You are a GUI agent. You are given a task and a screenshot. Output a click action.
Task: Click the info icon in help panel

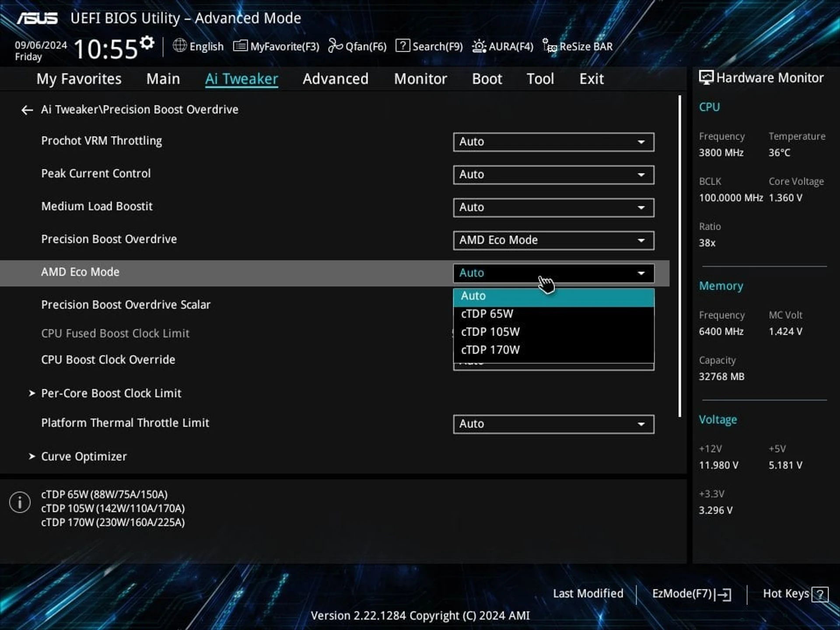(x=20, y=502)
